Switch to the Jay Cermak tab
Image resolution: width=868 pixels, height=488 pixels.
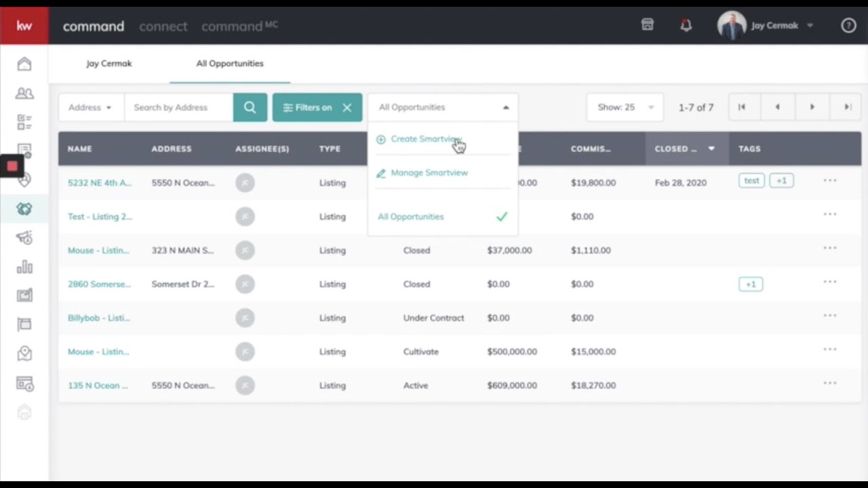(109, 63)
